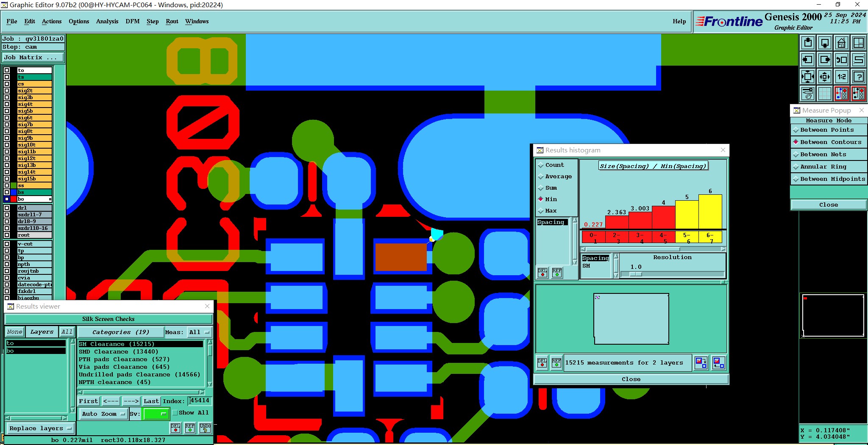
Task: Click REF icon in Results viewer
Action: pyautogui.click(x=190, y=428)
